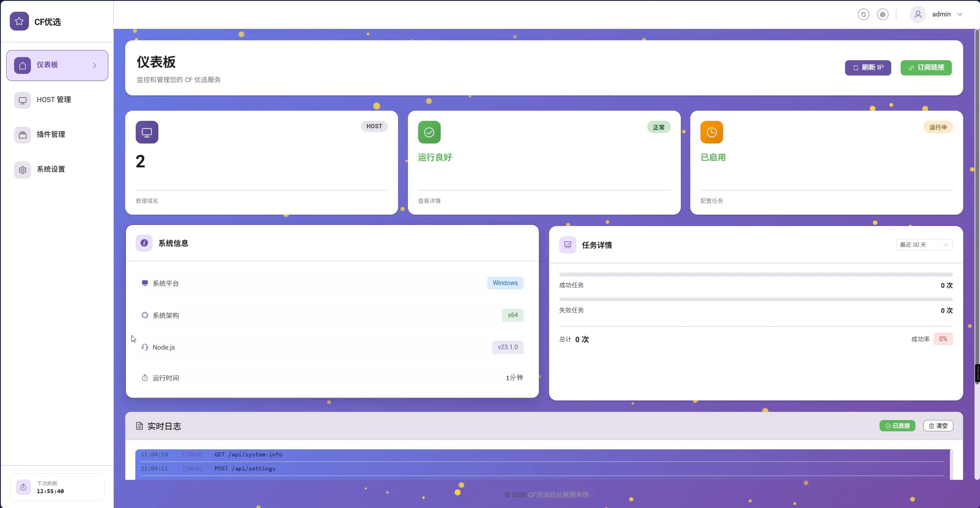The image size is (980, 508).
Task: Click the 运行良好 status text
Action: (435, 157)
